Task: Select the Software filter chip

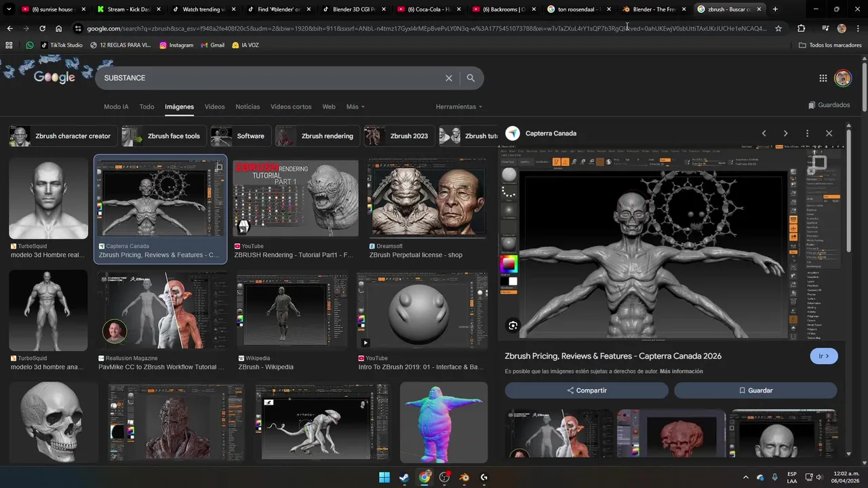Action: point(241,136)
